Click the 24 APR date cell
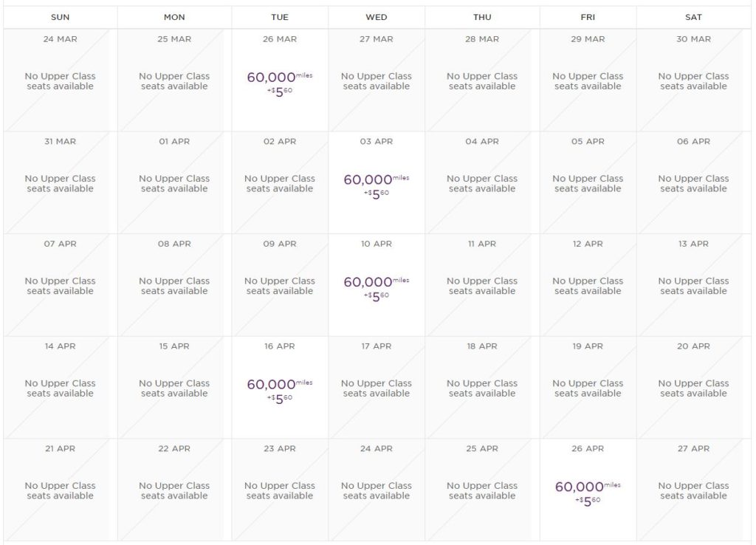This screenshot has height=545, width=756. tap(377, 491)
